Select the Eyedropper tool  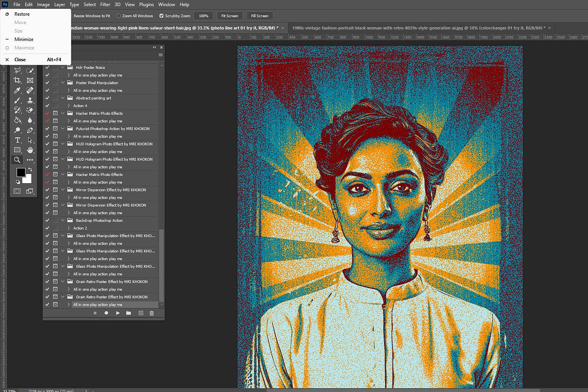[x=17, y=91]
